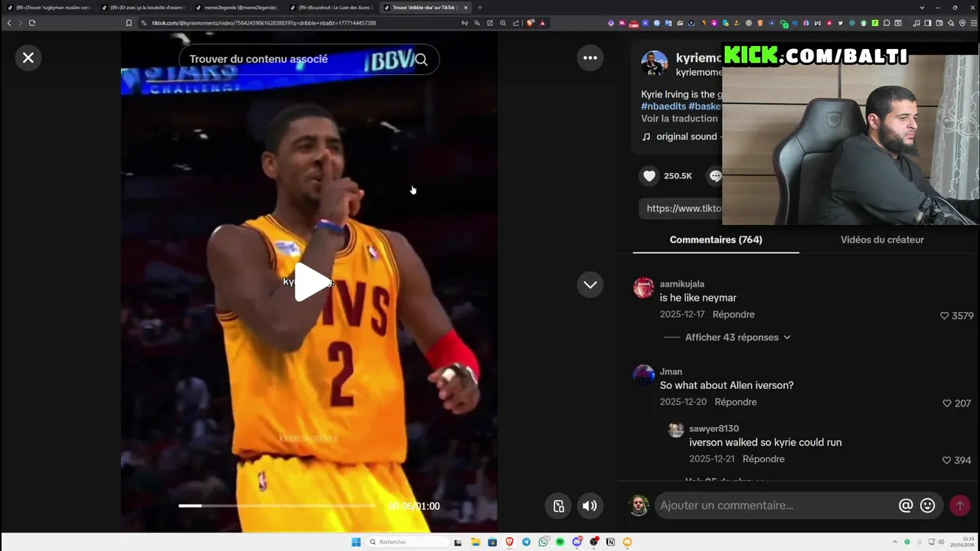Image resolution: width=980 pixels, height=551 pixels.
Task: Toggle the clip screenshot icon beside volume
Action: tap(558, 506)
